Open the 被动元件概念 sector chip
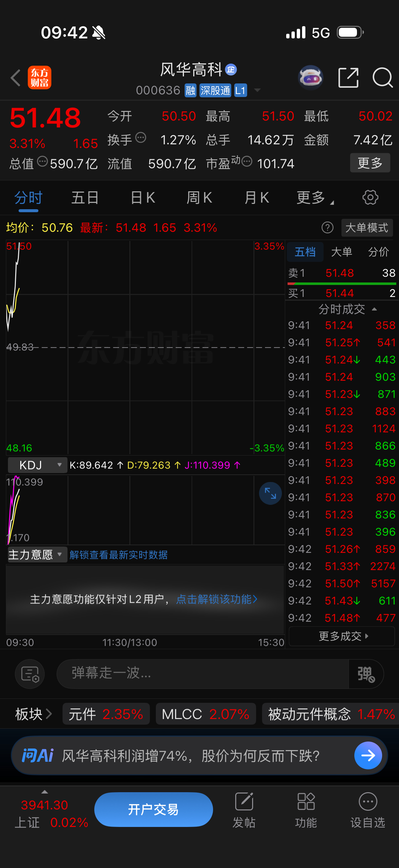399x868 pixels. click(330, 714)
